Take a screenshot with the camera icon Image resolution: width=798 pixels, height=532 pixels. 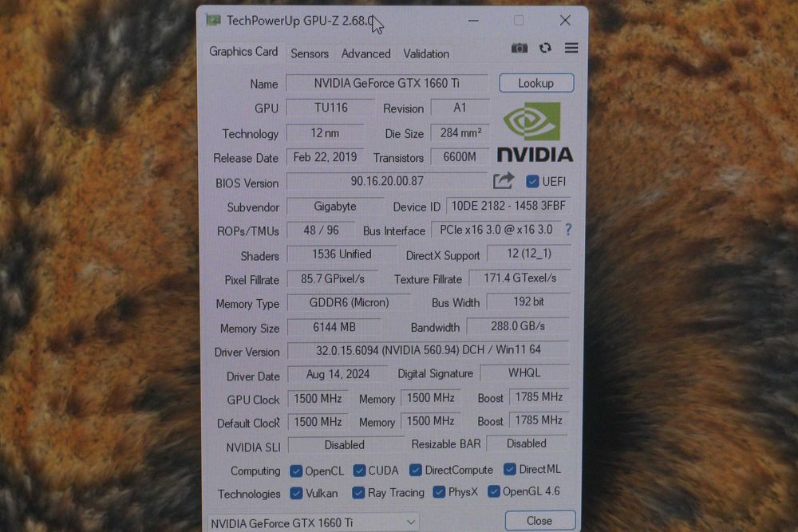519,48
